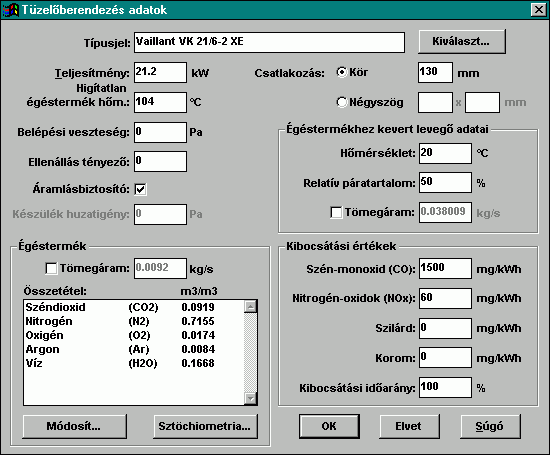
Task: Select the Nitrogén (N2) row
Action: [x=134, y=321]
